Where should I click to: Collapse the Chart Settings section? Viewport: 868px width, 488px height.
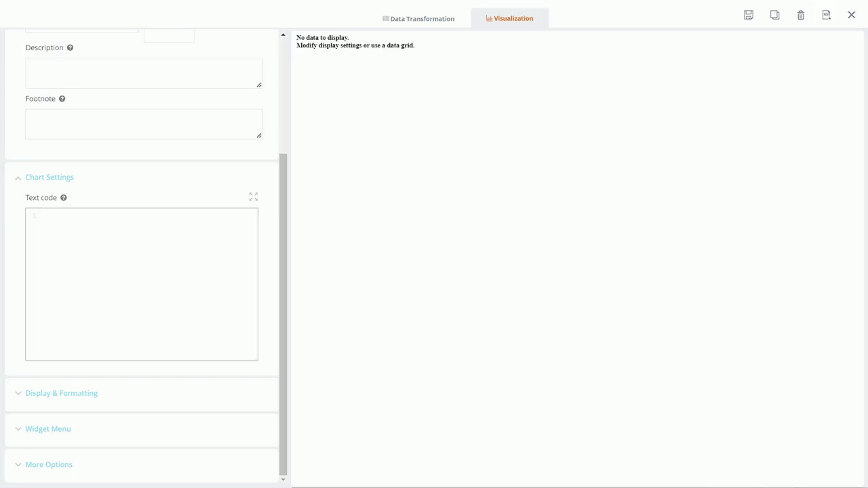pyautogui.click(x=49, y=177)
